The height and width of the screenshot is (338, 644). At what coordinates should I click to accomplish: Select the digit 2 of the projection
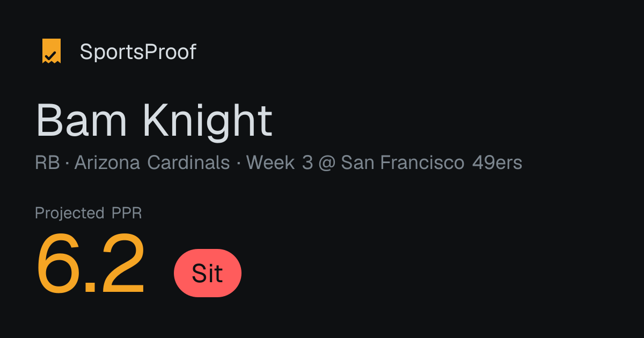[x=123, y=264]
